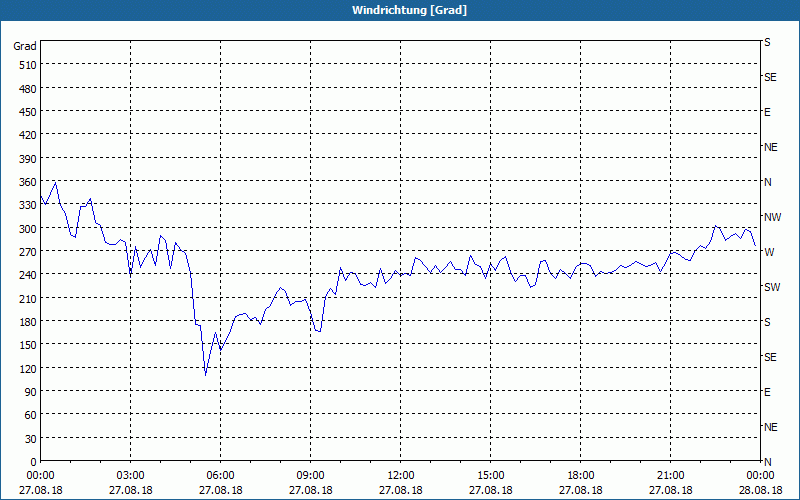Click the 28.08.18 date label
Image resolution: width=800 pixels, height=500 pixels.
pos(760,490)
